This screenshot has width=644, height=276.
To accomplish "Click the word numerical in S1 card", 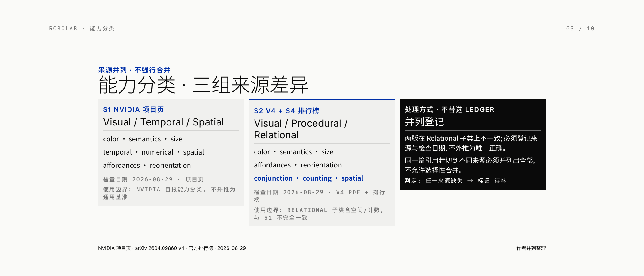I will (x=157, y=152).
